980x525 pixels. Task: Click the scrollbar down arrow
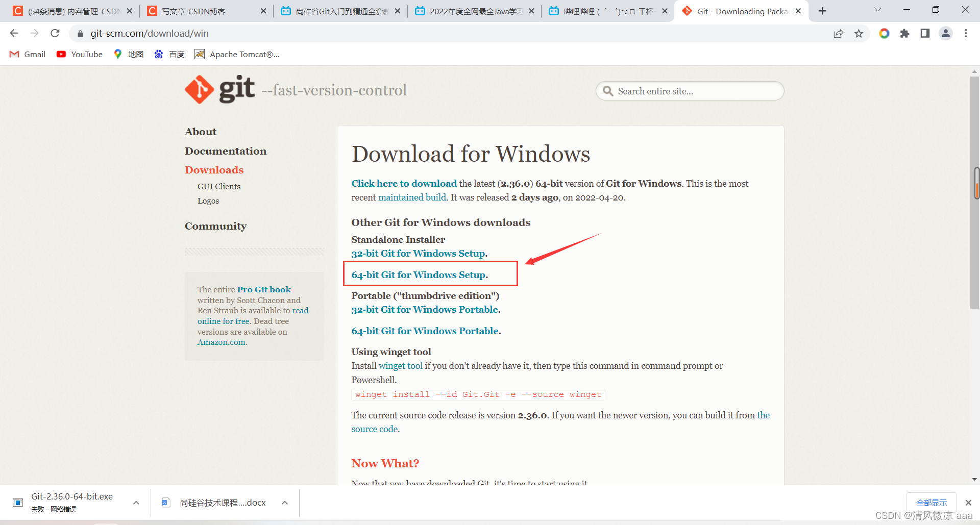point(974,480)
